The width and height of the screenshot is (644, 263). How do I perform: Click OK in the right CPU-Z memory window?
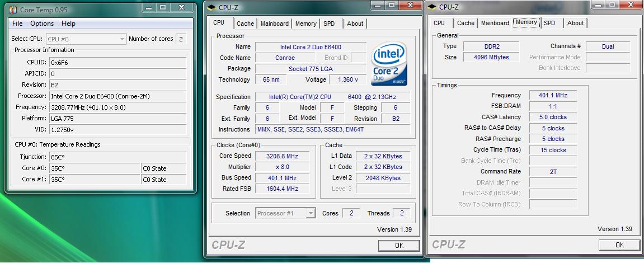(619, 245)
